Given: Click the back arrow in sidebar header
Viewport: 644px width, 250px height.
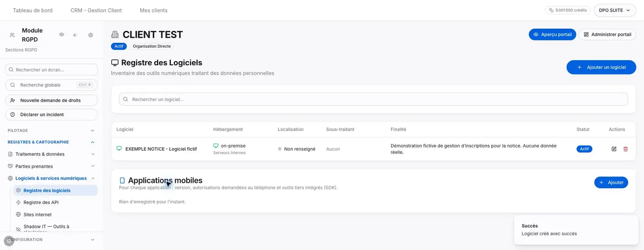Looking at the screenshot, I should pyautogui.click(x=75, y=35).
